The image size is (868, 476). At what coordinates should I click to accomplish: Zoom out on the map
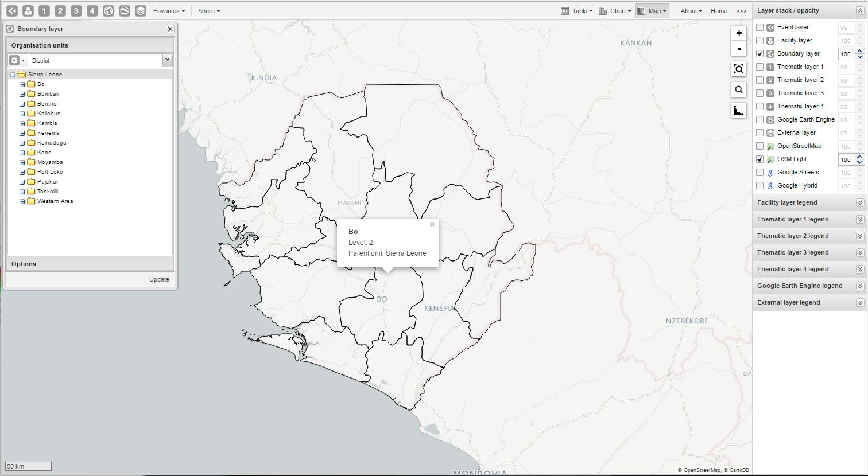click(x=739, y=49)
